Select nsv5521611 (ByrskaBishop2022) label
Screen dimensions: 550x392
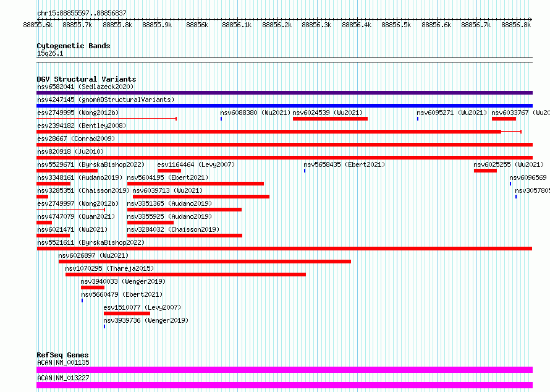(x=91, y=242)
